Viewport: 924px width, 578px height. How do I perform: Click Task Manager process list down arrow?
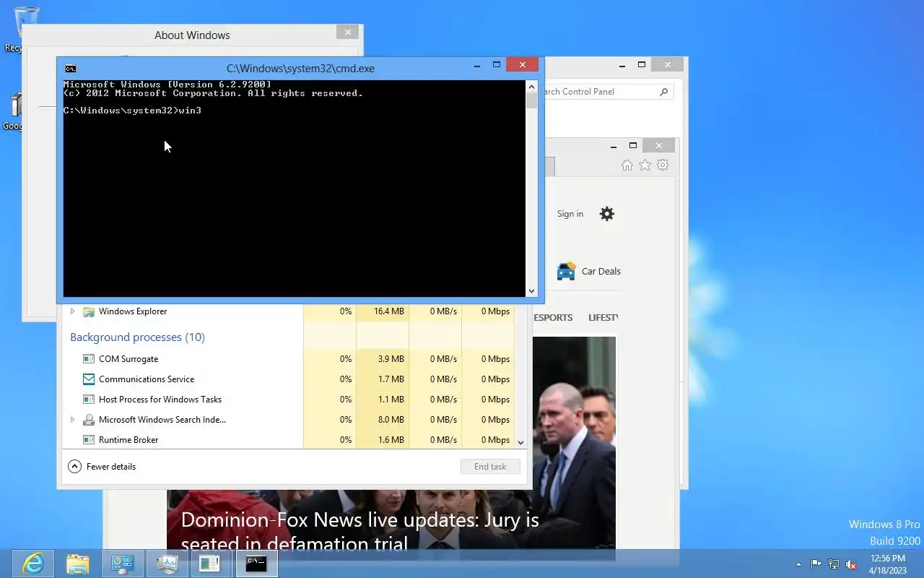(520, 441)
